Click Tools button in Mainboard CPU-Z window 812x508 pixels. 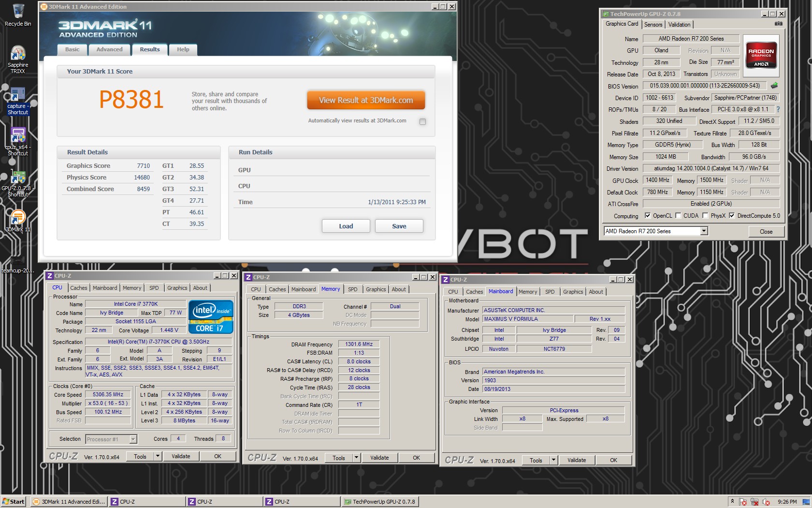536,460
